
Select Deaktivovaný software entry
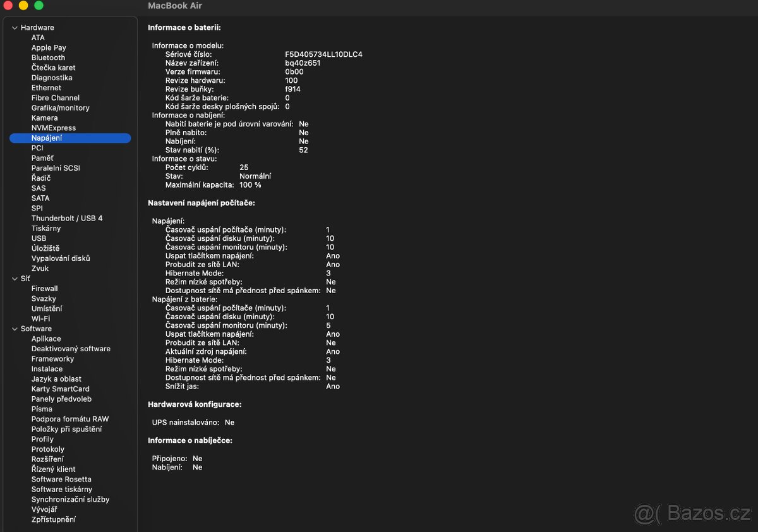71,349
